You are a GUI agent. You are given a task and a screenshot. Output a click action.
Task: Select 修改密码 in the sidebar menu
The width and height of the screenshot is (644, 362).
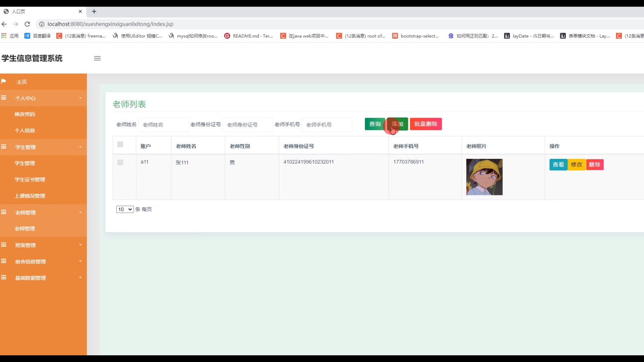(25, 114)
